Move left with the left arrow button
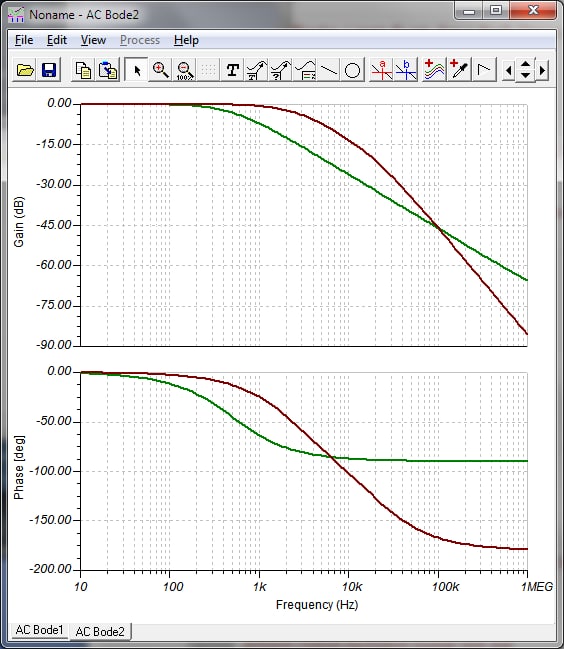The image size is (564, 649). pyautogui.click(x=509, y=70)
